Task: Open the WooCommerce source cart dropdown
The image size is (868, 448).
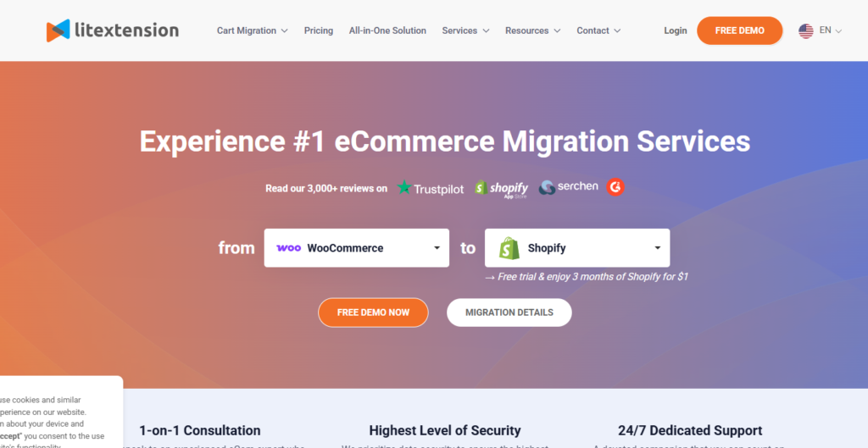Action: click(x=357, y=248)
